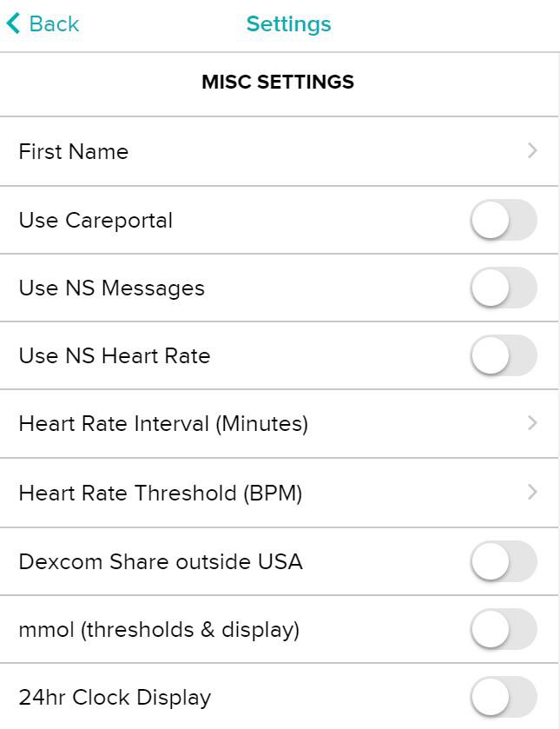Screen dimensions: 560x729
Task: Click the Use Careportal label text
Action: click(96, 221)
